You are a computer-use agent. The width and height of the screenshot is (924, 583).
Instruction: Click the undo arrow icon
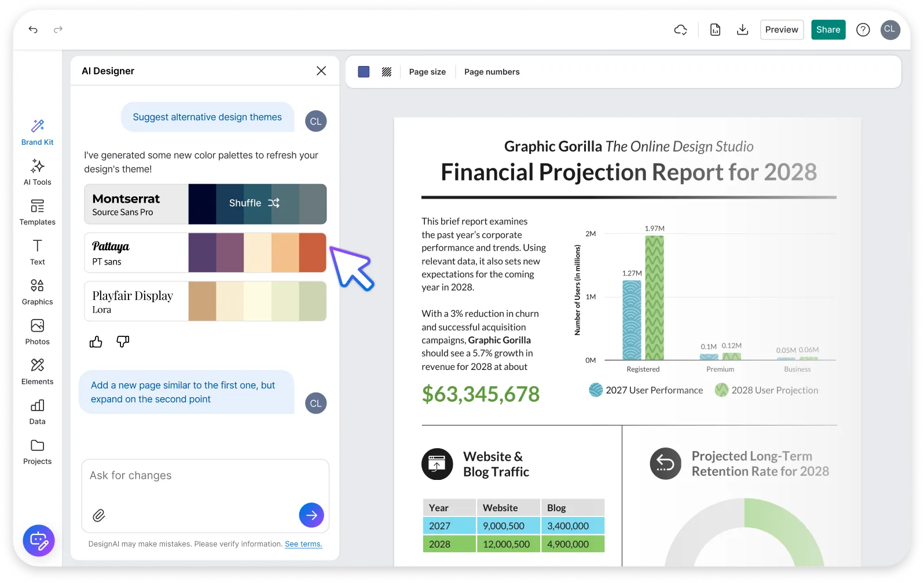click(33, 30)
